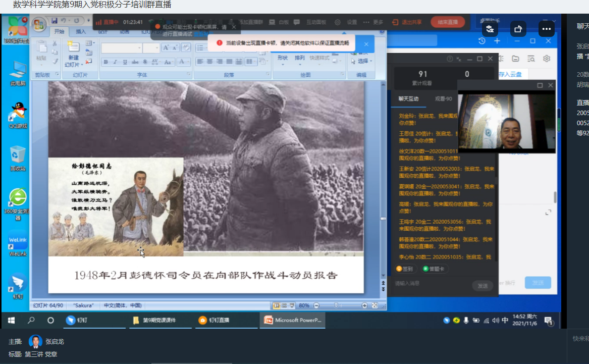Open the 此电脑 desktop icon

point(18,73)
